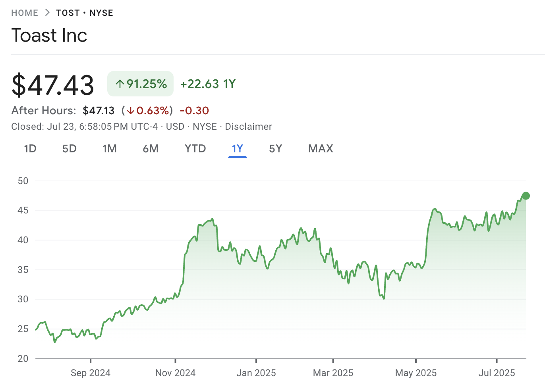Click the 25 y-axis label
This screenshot has height=392, width=545.
pos(23,329)
